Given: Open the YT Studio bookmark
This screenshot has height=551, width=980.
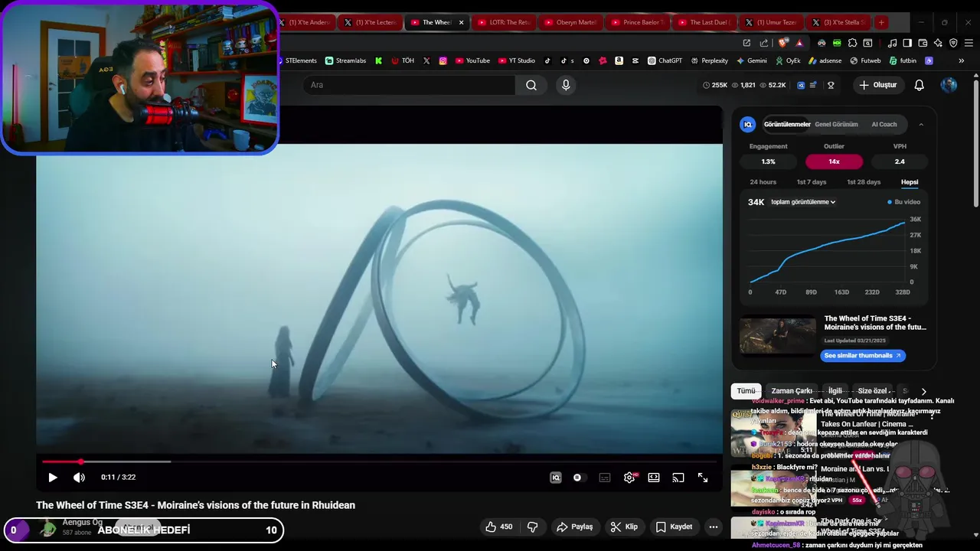Looking at the screenshot, I should click(x=517, y=60).
